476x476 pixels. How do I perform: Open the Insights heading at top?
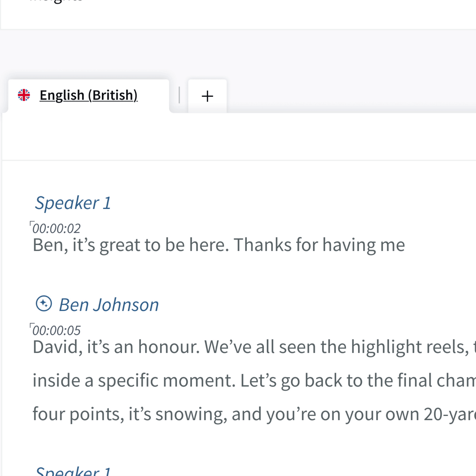56,1
